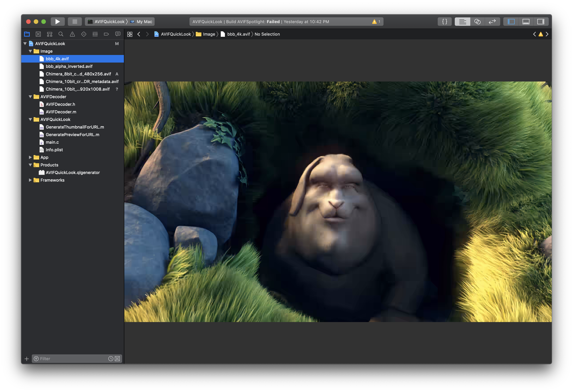Viewport: 573px width, 392px height.
Task: Collapse the AVIFQuickLook group folder
Action: point(30,119)
